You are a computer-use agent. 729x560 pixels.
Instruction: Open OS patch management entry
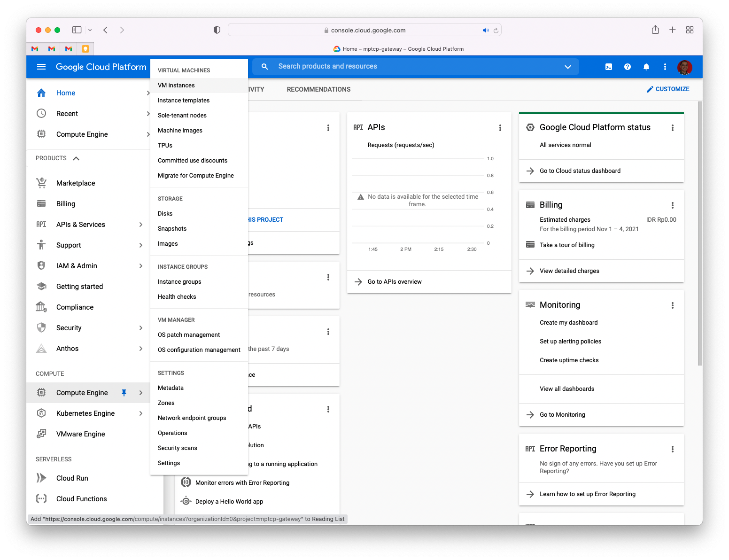[x=199, y=335]
